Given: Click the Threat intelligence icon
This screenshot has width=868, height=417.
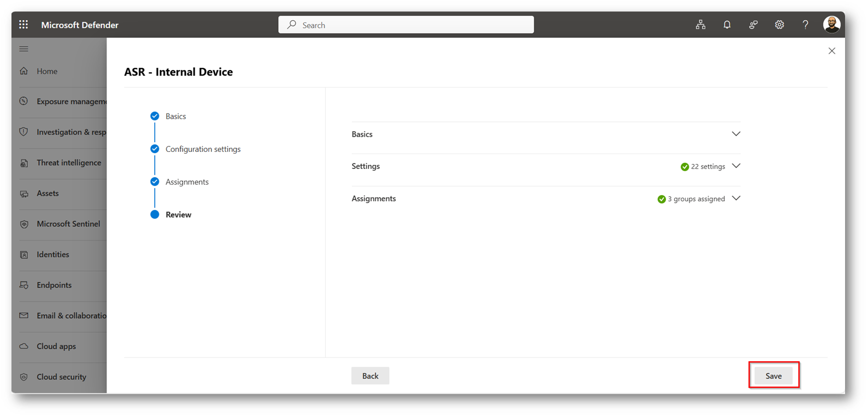Looking at the screenshot, I should coord(23,163).
